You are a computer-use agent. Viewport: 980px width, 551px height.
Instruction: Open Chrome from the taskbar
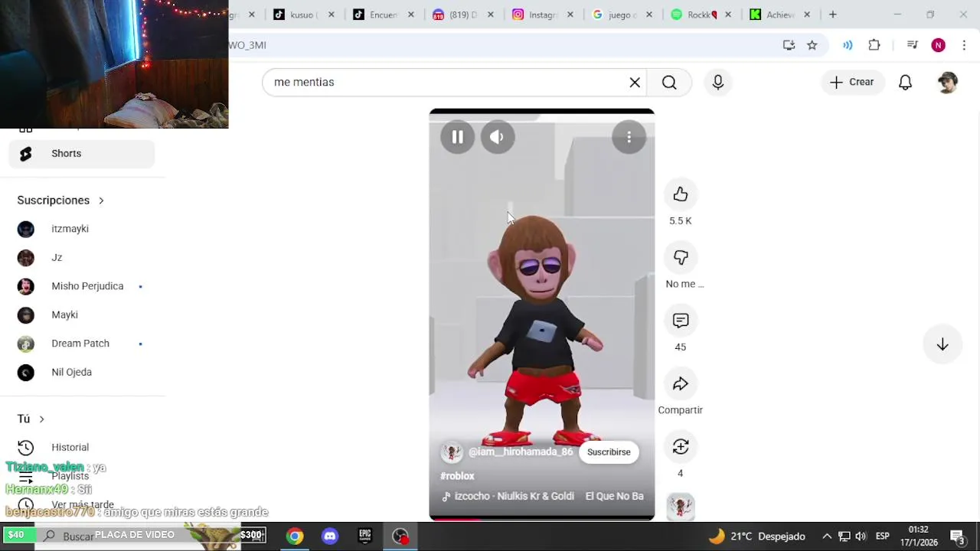point(295,536)
